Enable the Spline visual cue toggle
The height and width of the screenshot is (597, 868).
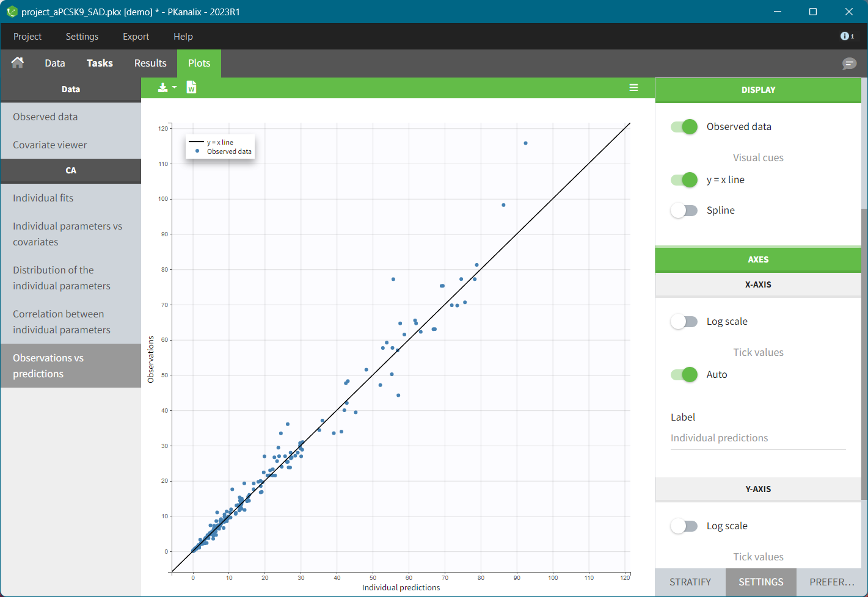tap(684, 211)
